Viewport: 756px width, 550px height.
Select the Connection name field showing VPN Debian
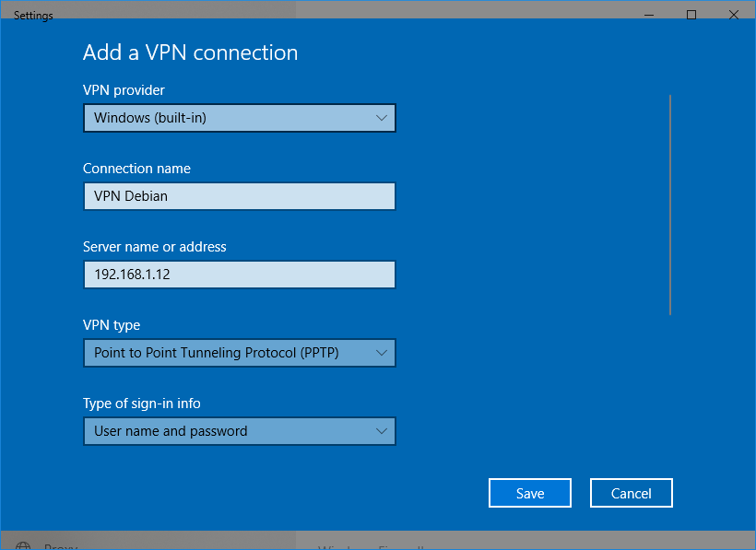pyautogui.click(x=239, y=196)
